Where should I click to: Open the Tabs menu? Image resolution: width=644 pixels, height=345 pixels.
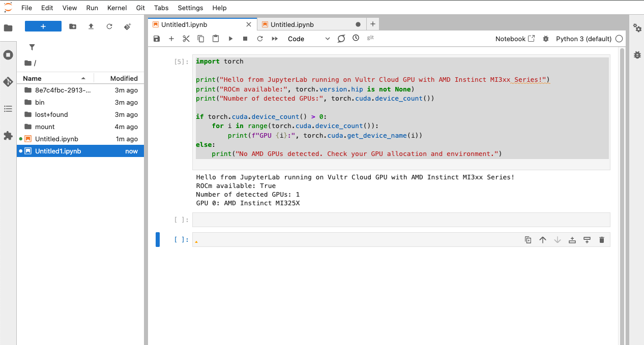pos(161,8)
